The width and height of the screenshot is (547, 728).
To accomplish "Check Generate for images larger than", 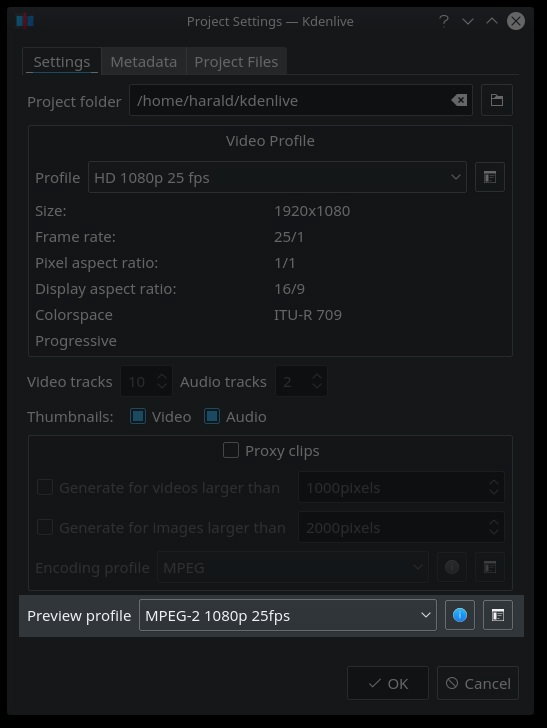I will pyautogui.click(x=45, y=527).
